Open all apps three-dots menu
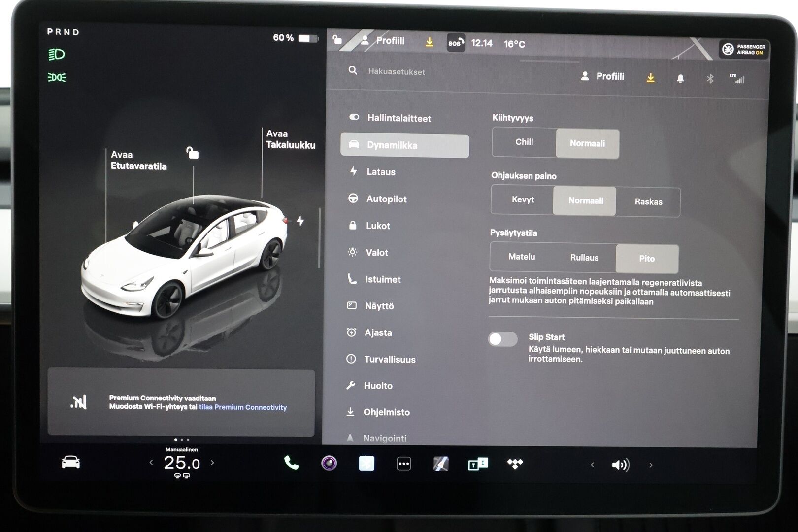Screen dimensions: 798x532 click(403, 464)
